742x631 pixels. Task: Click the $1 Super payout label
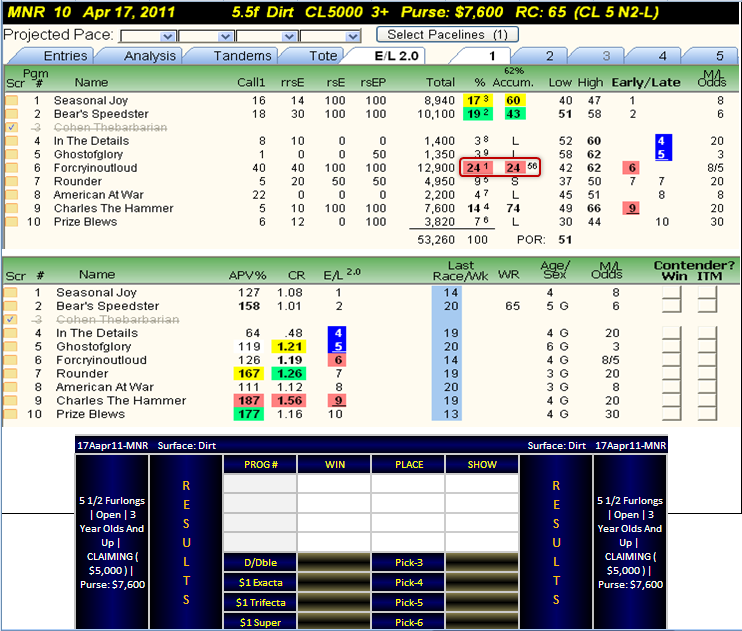(x=260, y=622)
